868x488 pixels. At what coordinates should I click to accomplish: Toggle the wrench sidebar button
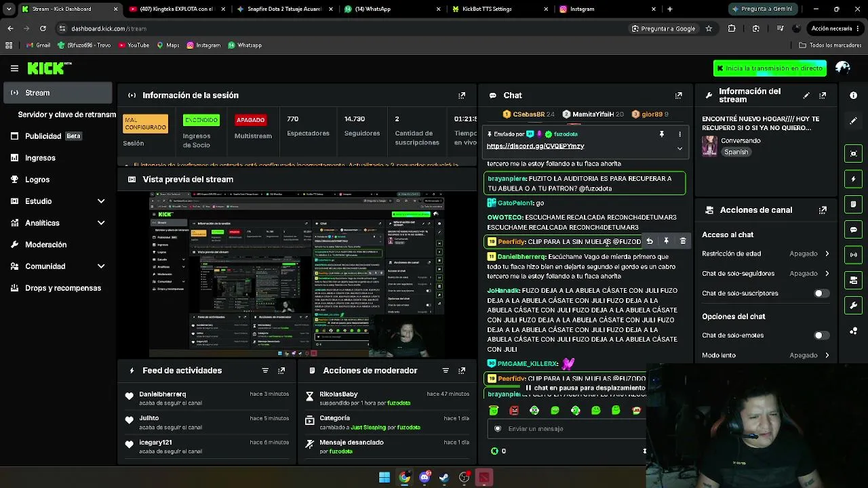[x=854, y=306]
